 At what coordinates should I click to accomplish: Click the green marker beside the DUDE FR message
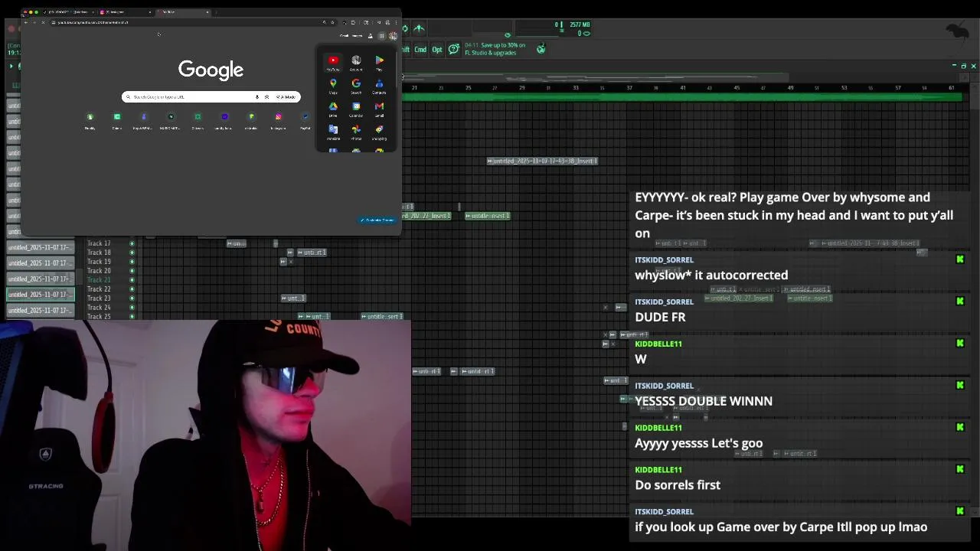959,302
